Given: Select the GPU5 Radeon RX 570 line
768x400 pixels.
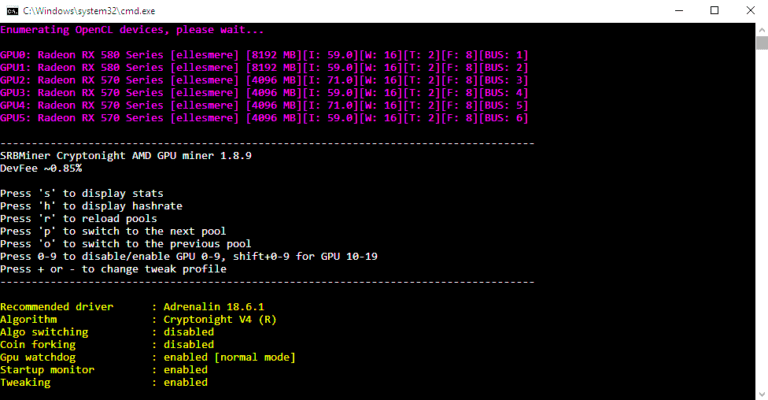Looking at the screenshot, I should (x=264, y=118).
